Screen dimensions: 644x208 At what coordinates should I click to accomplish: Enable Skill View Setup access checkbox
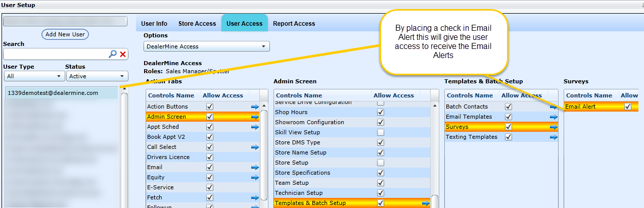(381, 132)
